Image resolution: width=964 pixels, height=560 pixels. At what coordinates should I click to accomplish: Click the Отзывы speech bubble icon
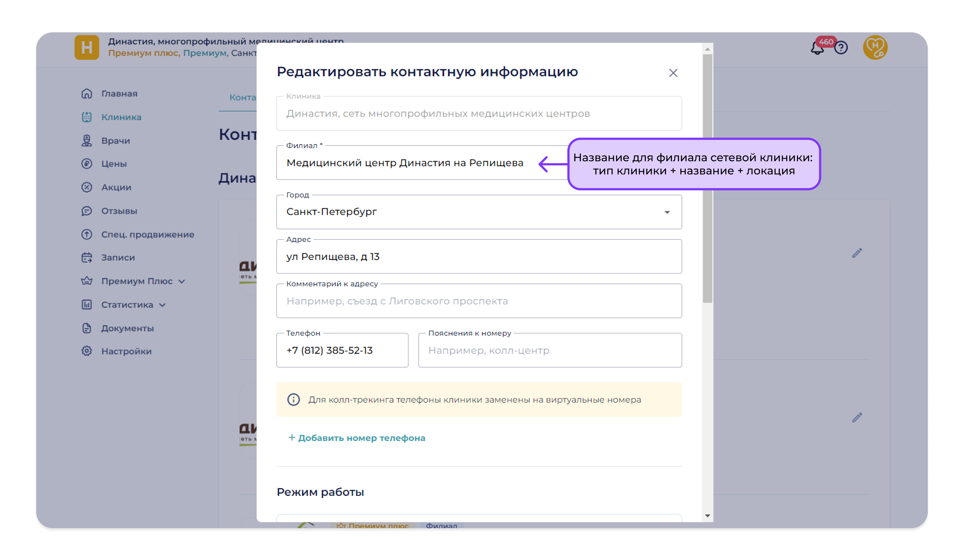click(x=87, y=211)
